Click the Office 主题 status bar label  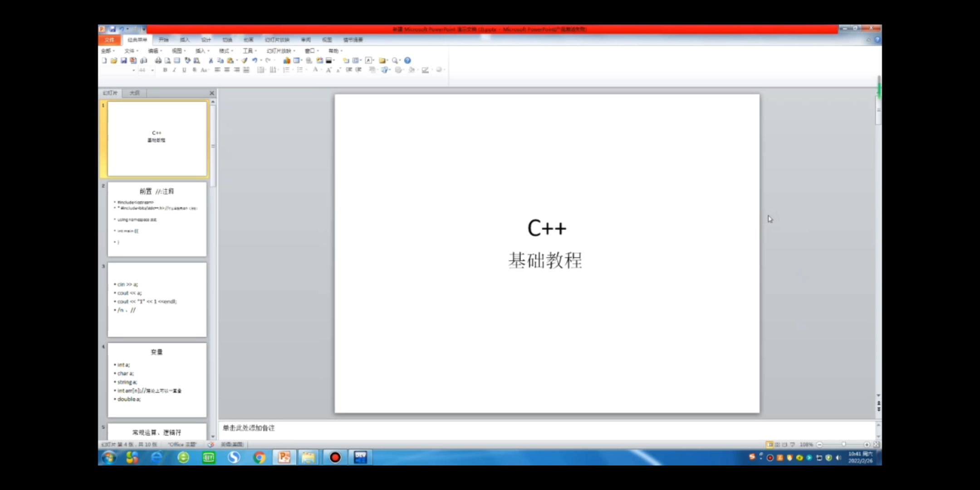click(x=182, y=445)
